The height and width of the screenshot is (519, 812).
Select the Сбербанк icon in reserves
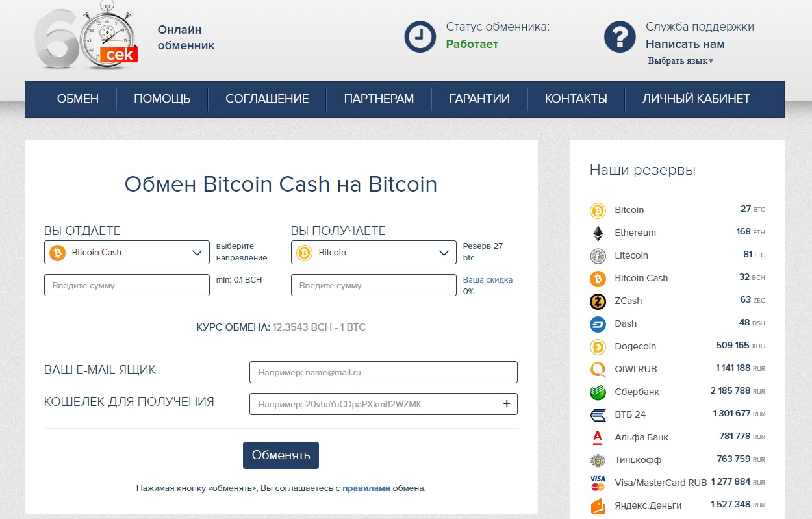point(597,392)
